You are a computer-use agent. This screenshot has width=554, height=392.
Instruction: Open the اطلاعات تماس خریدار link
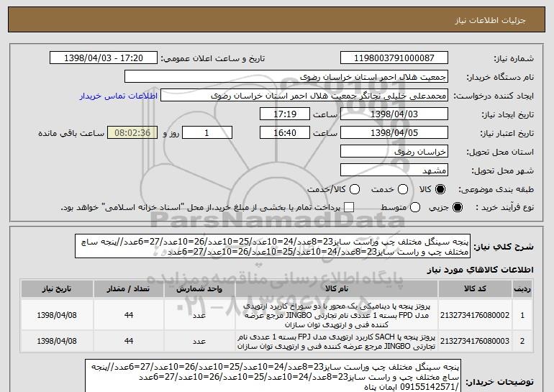click(x=119, y=96)
